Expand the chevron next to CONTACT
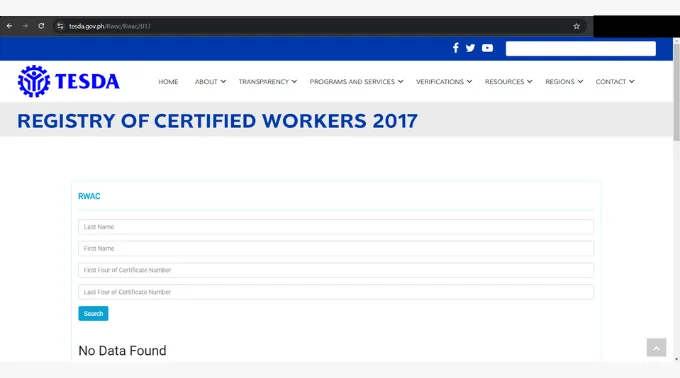 [x=631, y=81]
